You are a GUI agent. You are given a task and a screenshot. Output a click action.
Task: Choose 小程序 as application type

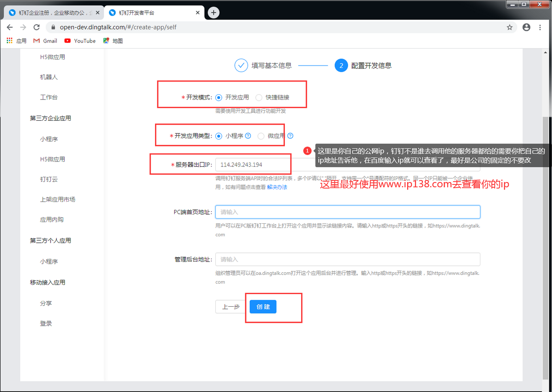point(219,136)
